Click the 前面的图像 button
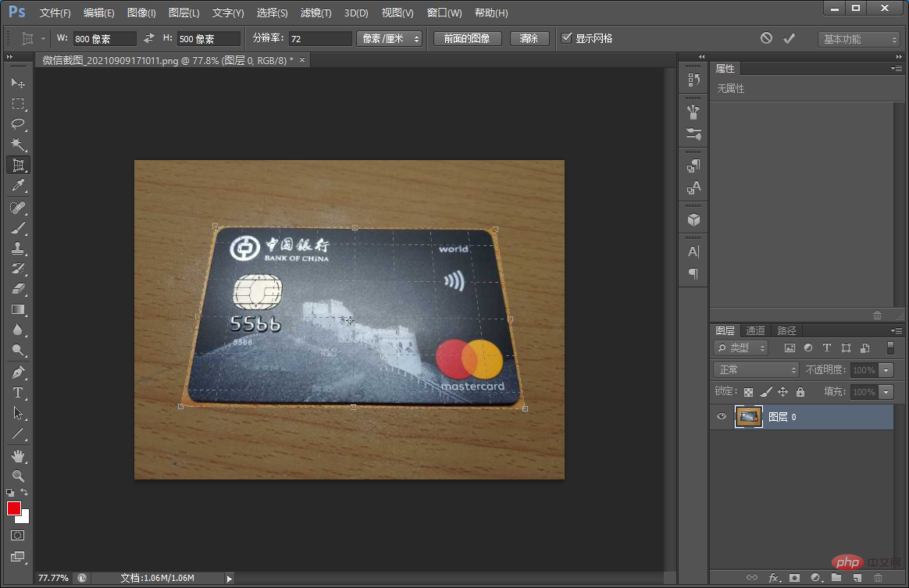The height and width of the screenshot is (588, 909). coord(467,38)
